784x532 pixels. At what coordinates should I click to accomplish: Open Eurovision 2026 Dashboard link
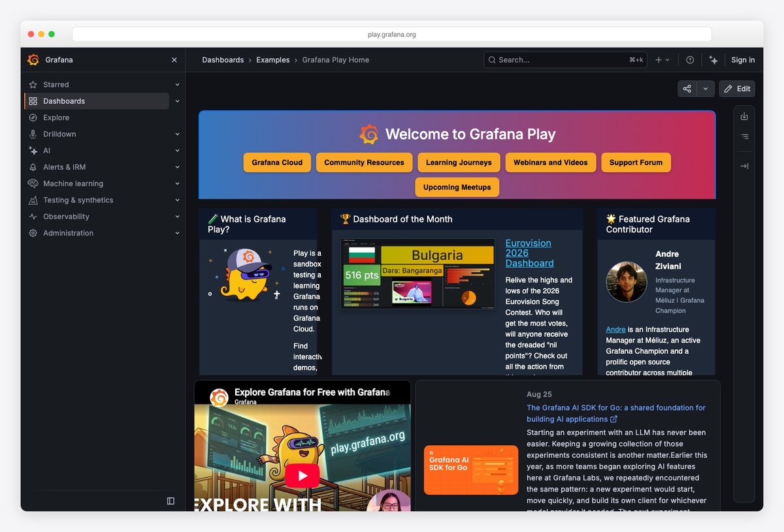tap(529, 253)
